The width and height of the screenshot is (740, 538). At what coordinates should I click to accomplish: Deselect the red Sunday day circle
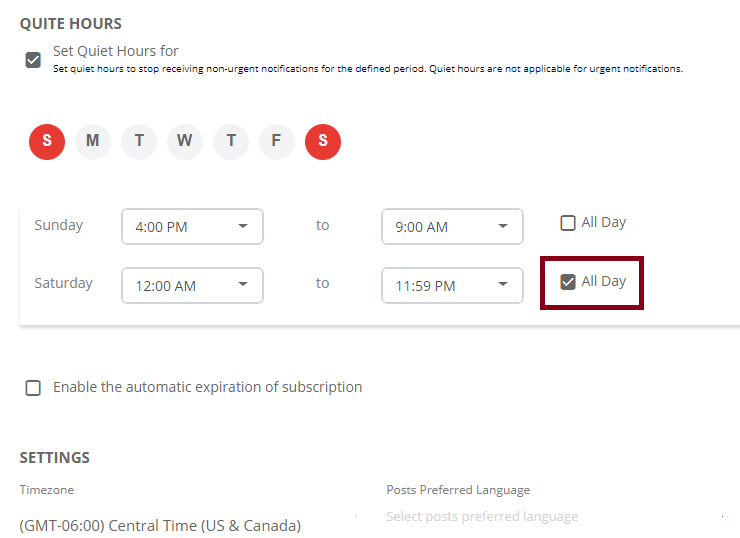[x=47, y=142]
